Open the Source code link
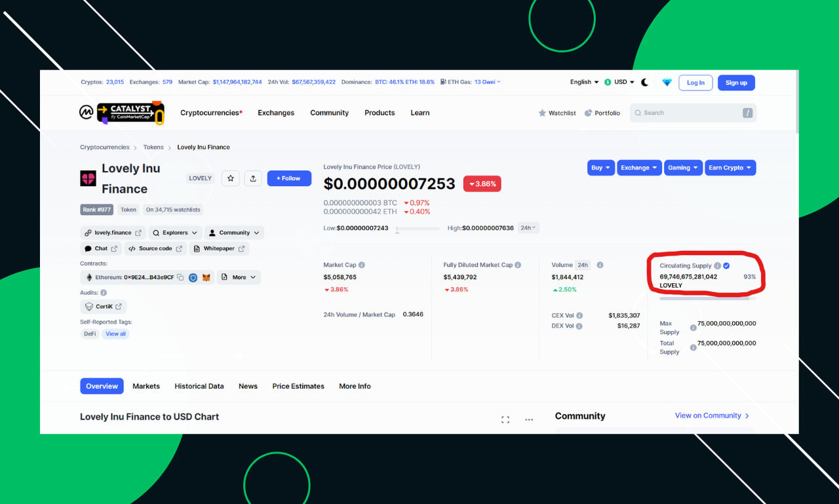The height and width of the screenshot is (504, 839). tap(155, 248)
